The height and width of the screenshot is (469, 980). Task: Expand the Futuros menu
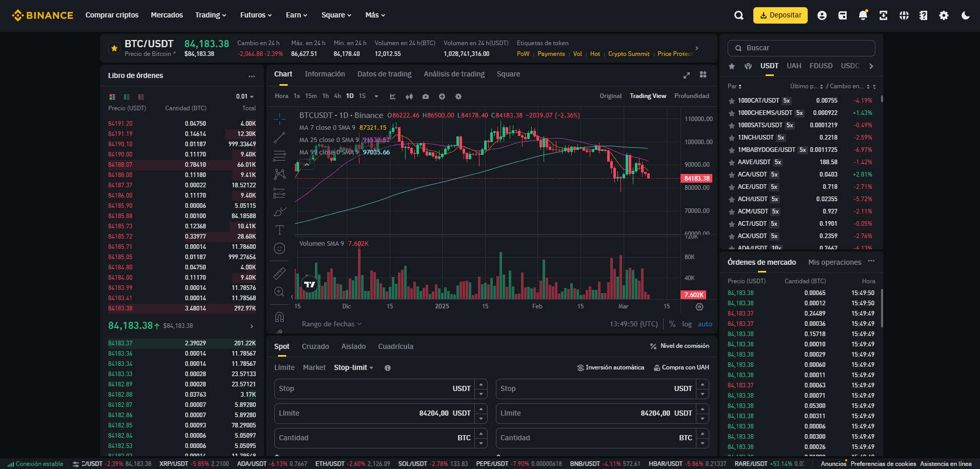256,15
